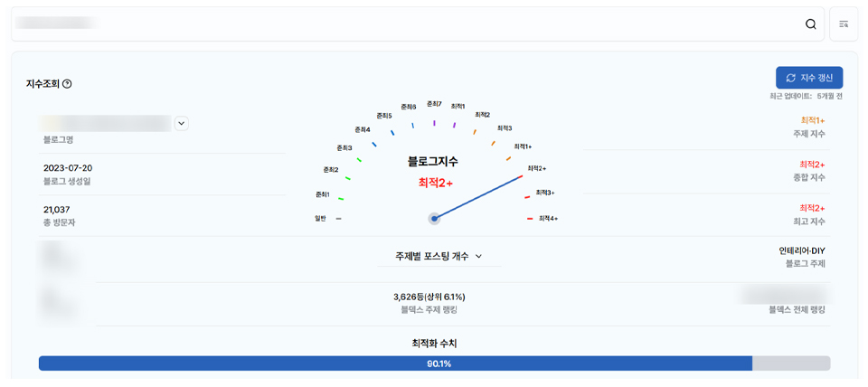Click the 최적4+ gauge tick mark

pyautogui.click(x=530, y=218)
